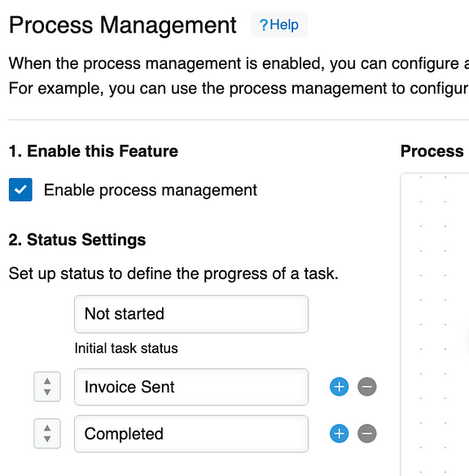469x476 pixels.
Task: Click the '1. Enable this Feature' heading
Action: pyautogui.click(x=94, y=151)
